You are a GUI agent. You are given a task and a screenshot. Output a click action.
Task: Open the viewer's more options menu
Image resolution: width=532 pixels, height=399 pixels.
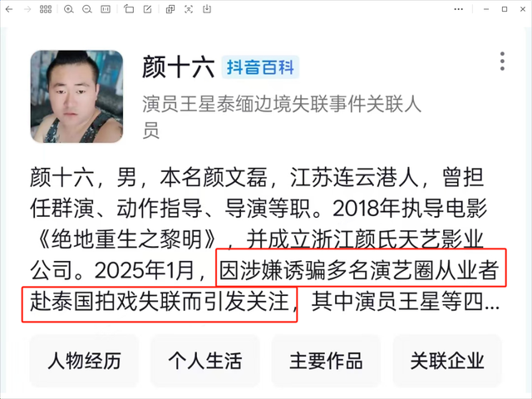458,9
